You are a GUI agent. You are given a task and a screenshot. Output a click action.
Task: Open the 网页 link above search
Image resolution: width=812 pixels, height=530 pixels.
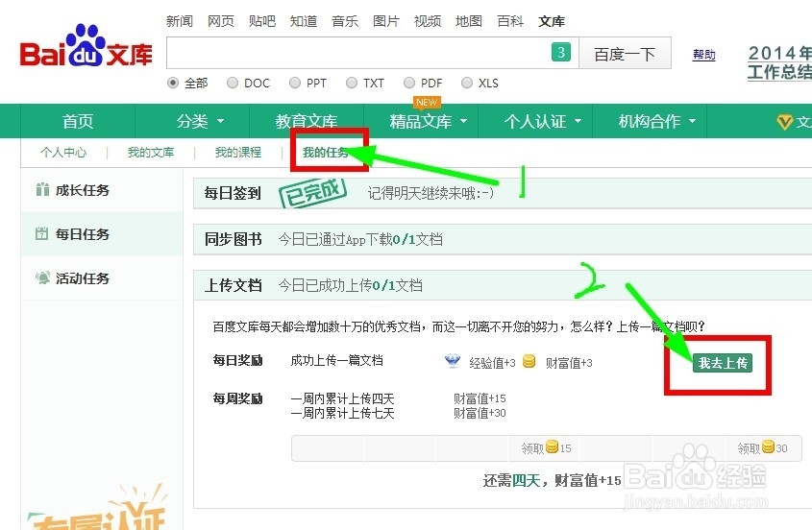point(221,21)
